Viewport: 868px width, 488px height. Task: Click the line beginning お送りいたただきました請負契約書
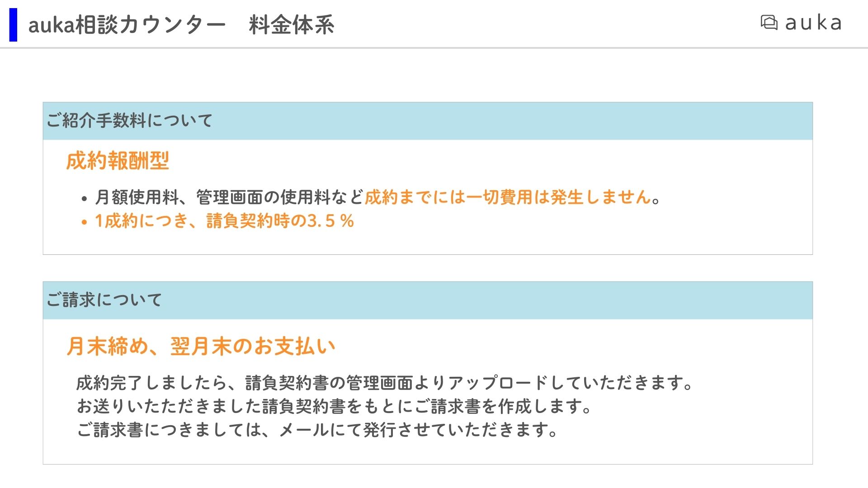(334, 406)
